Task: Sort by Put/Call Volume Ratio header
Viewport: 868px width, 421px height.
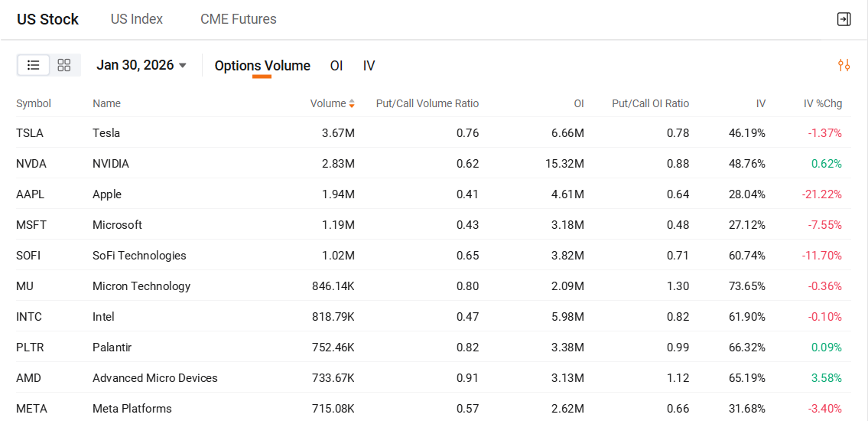Action: (427, 103)
